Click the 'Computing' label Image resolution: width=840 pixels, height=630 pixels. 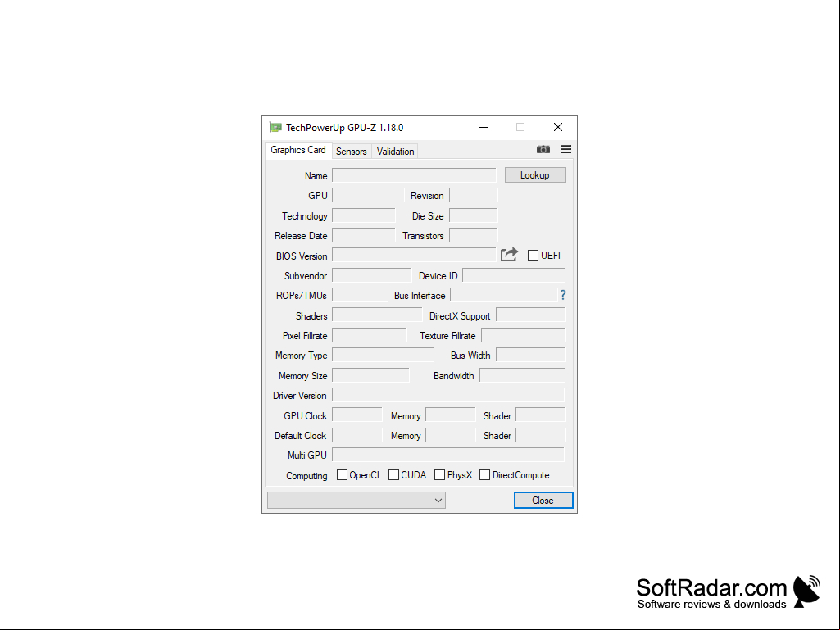(x=306, y=476)
